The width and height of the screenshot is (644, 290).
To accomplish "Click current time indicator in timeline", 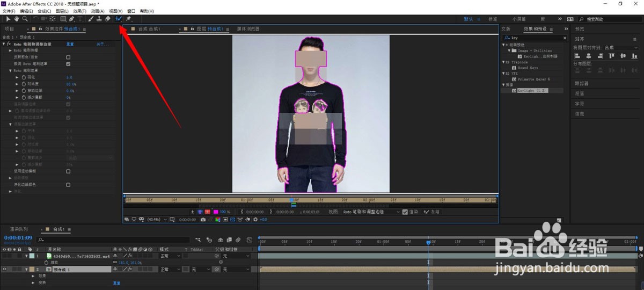I will 428,242.
